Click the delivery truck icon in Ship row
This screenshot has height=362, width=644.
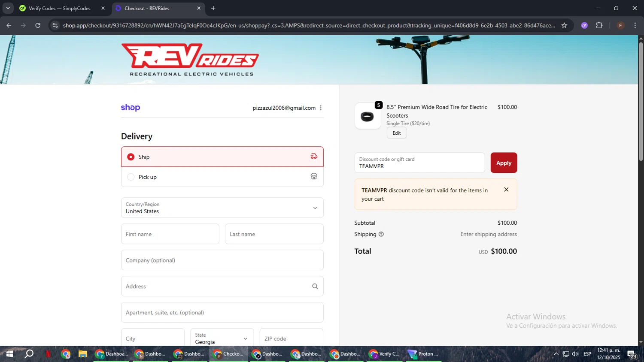coord(314,156)
